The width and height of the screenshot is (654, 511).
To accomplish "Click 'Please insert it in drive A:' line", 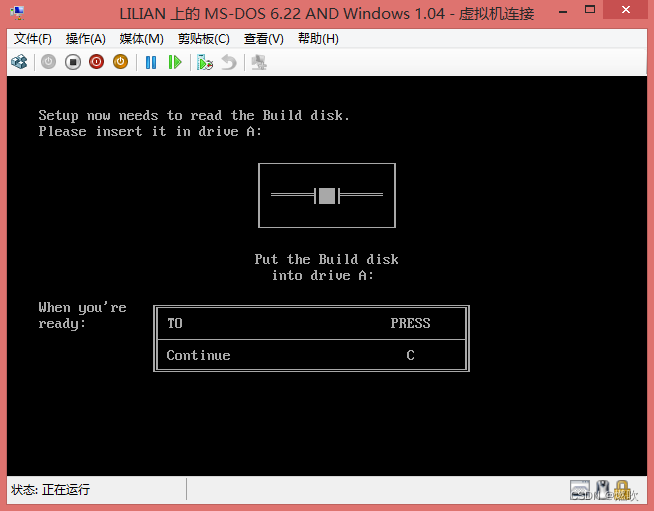I will click(x=150, y=132).
